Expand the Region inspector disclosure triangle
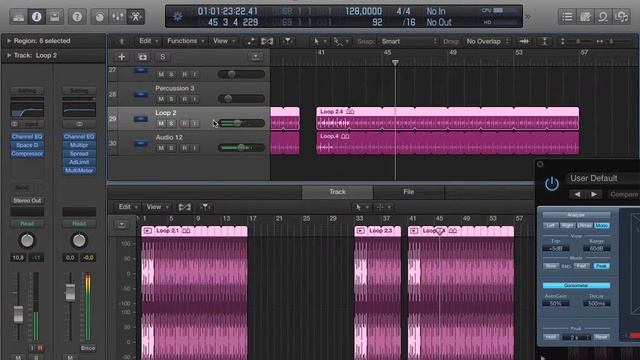The width and height of the screenshot is (640, 360). (9, 41)
